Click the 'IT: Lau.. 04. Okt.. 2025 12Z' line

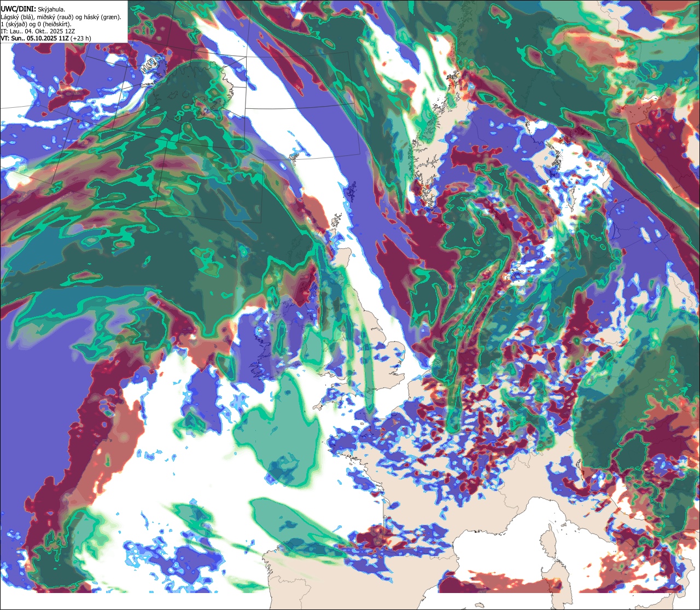coord(38,31)
